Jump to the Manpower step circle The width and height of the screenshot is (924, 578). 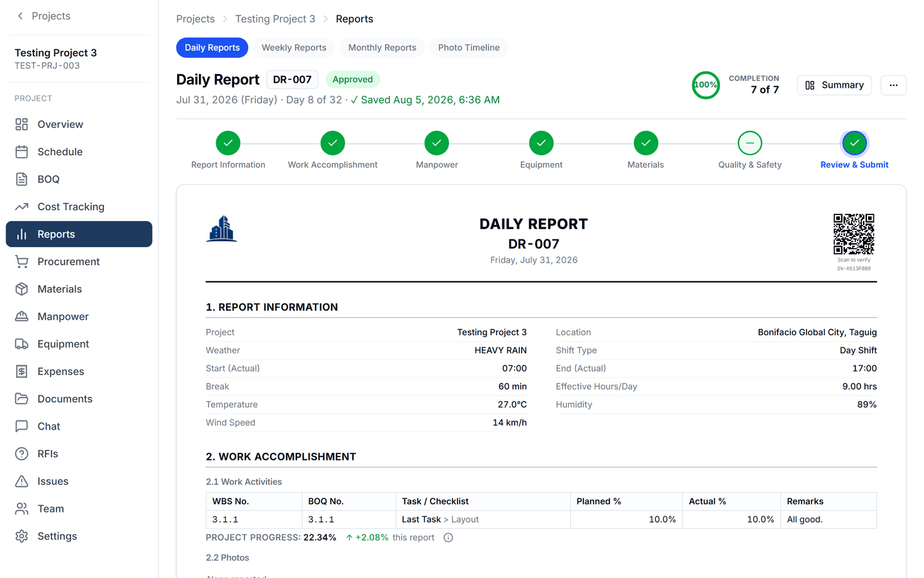(437, 143)
